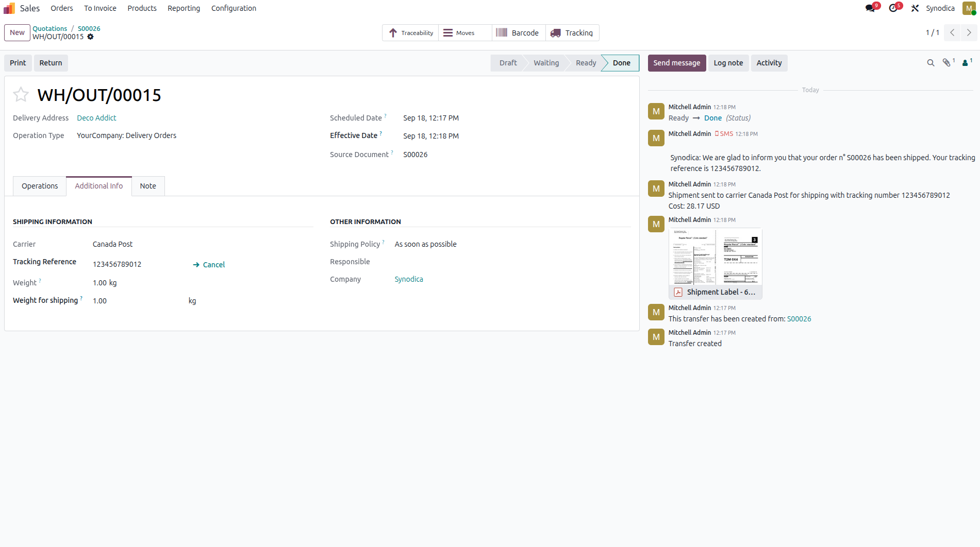Open the chat messages icon
980x547 pixels.
pos(870,8)
